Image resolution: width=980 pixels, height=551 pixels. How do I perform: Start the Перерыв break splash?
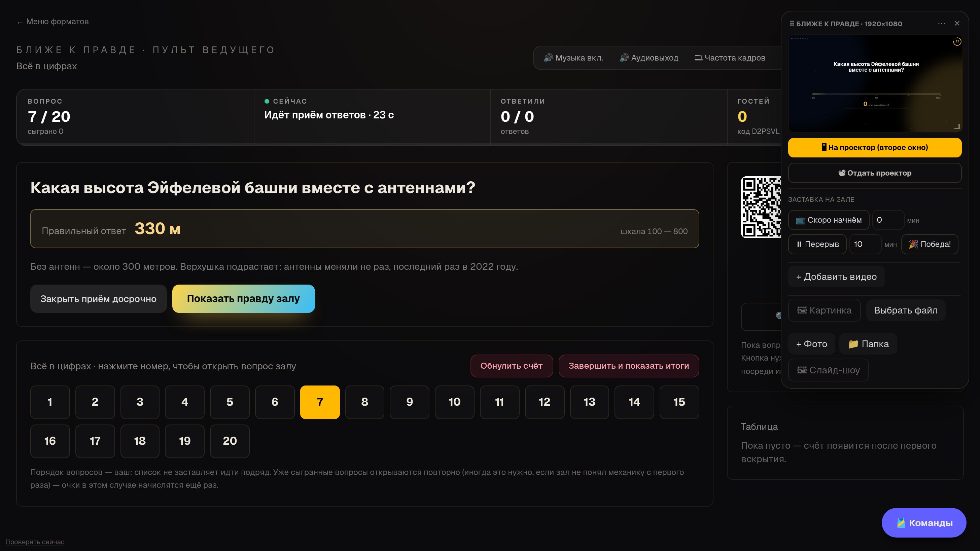tap(817, 244)
